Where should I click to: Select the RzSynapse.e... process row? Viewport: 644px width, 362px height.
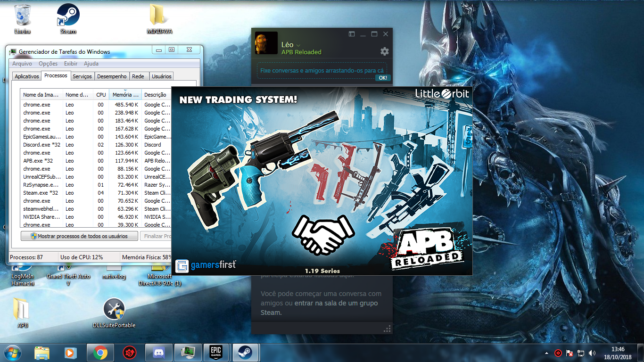click(x=96, y=185)
